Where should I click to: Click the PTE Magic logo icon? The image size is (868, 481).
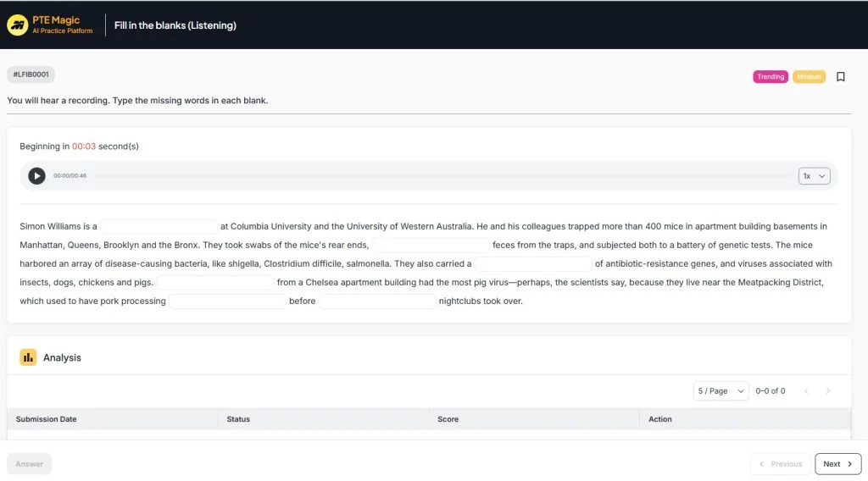[x=18, y=25]
